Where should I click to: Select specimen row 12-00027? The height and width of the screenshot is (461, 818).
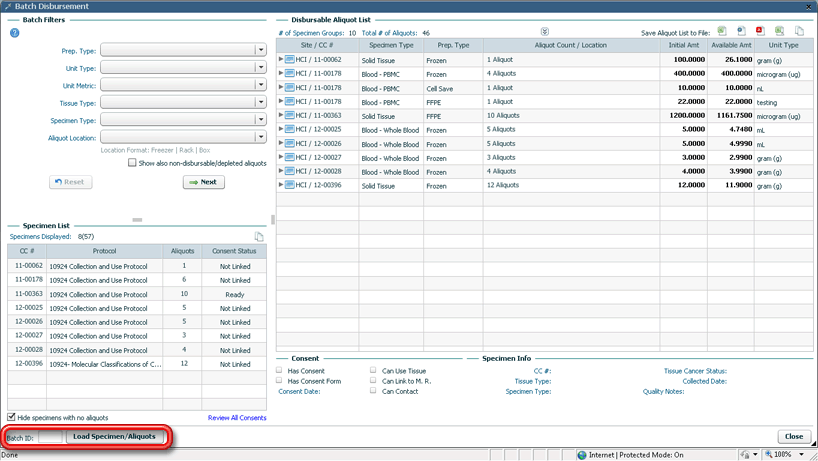(x=137, y=336)
